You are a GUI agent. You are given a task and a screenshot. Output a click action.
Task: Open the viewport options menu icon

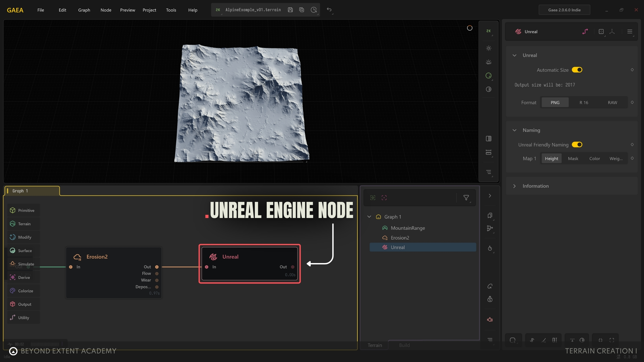[489, 172]
